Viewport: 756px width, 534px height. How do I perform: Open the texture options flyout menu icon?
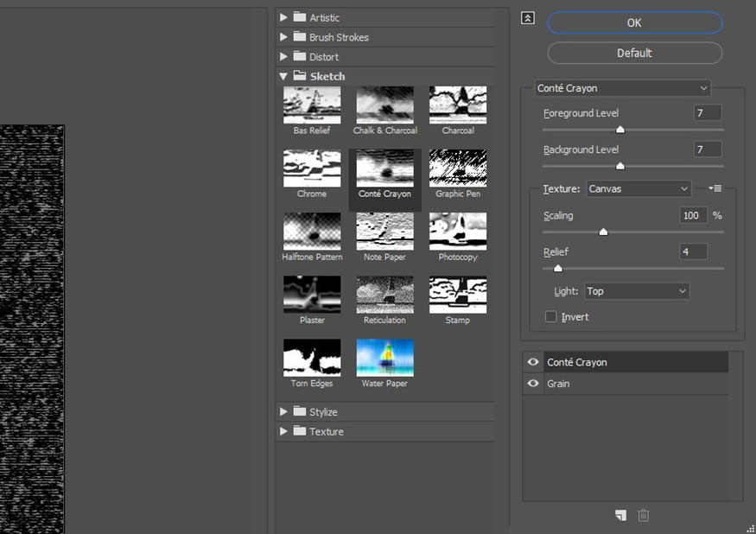pos(715,188)
